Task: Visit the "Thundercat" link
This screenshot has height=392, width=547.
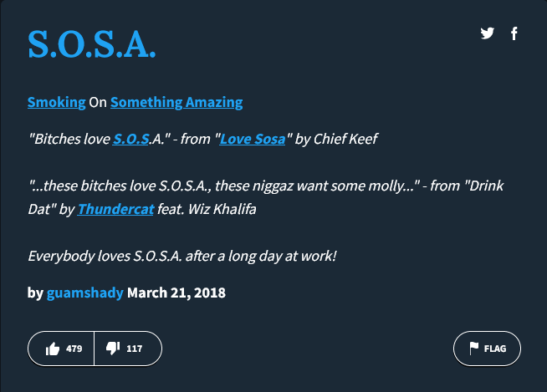Action: [115, 209]
